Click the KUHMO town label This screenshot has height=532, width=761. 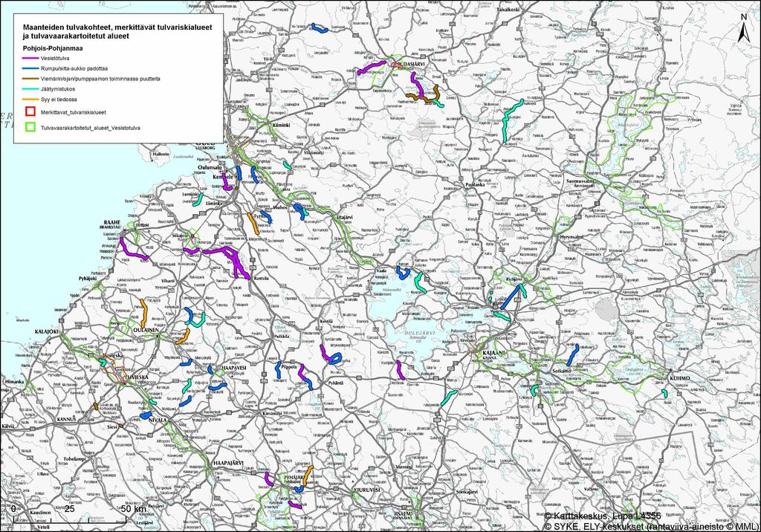tap(680, 378)
